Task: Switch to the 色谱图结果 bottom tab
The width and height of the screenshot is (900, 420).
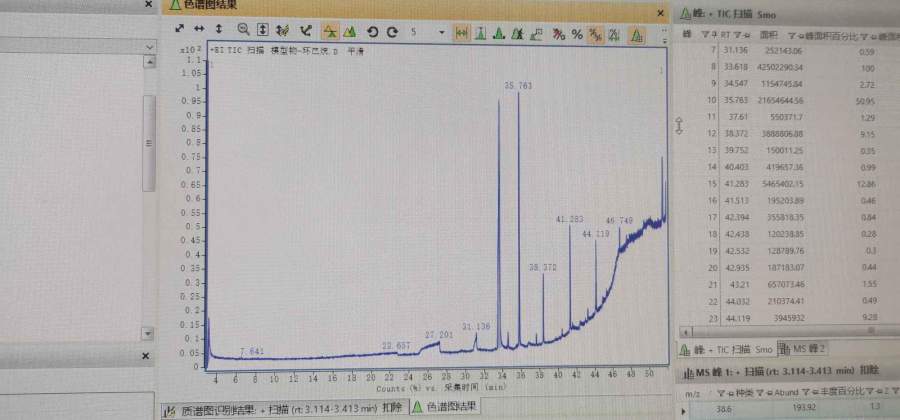Action: pos(445,407)
